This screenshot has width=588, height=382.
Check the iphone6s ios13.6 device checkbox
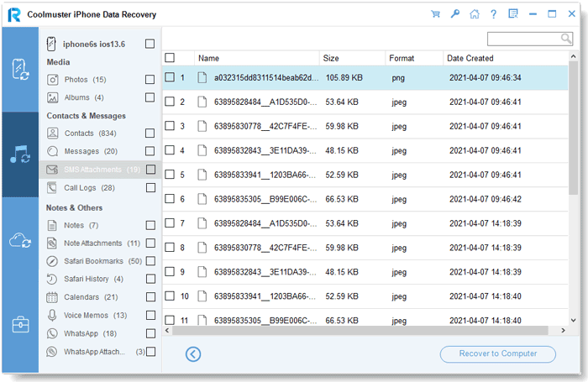pos(150,44)
